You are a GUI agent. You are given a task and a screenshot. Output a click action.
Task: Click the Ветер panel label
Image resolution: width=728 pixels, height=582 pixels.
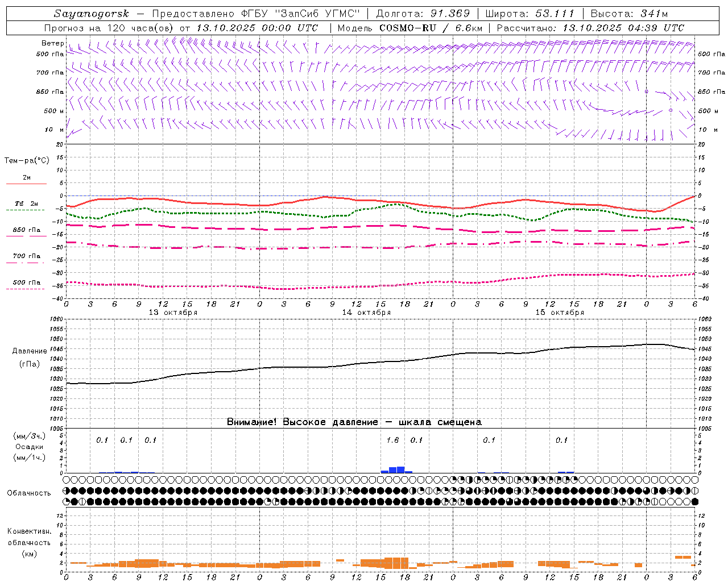[x=53, y=43]
